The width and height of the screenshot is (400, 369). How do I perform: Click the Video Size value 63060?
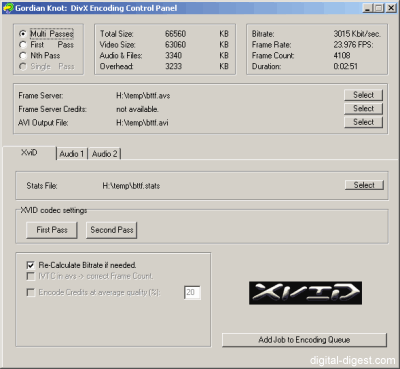(175, 45)
